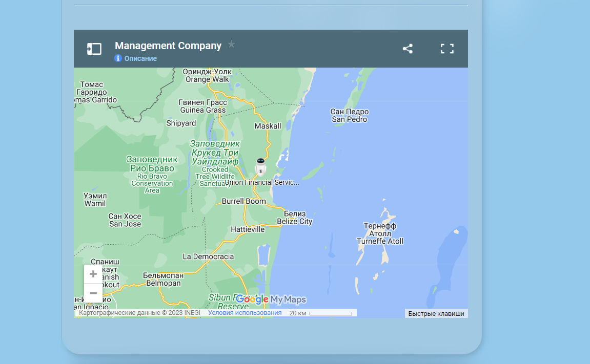The width and height of the screenshot is (590, 364).
Task: Click the San Pedro map label
Action: 349,116
